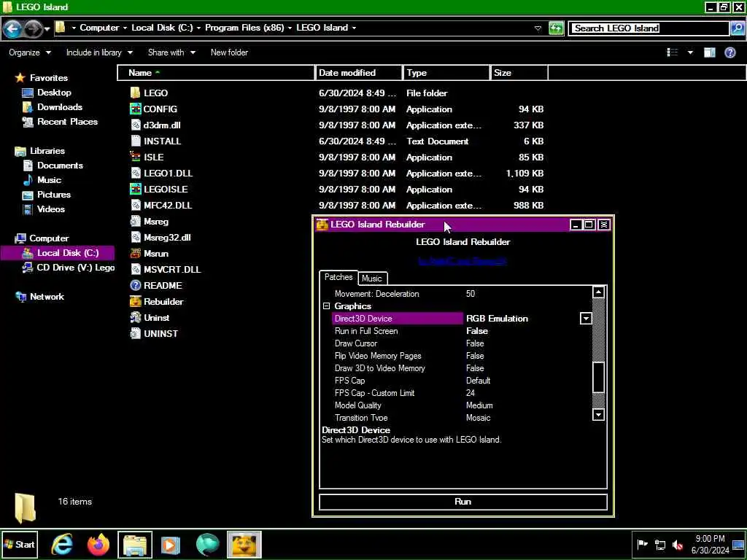
Task: Sort files by Size column header
Action: click(519, 73)
